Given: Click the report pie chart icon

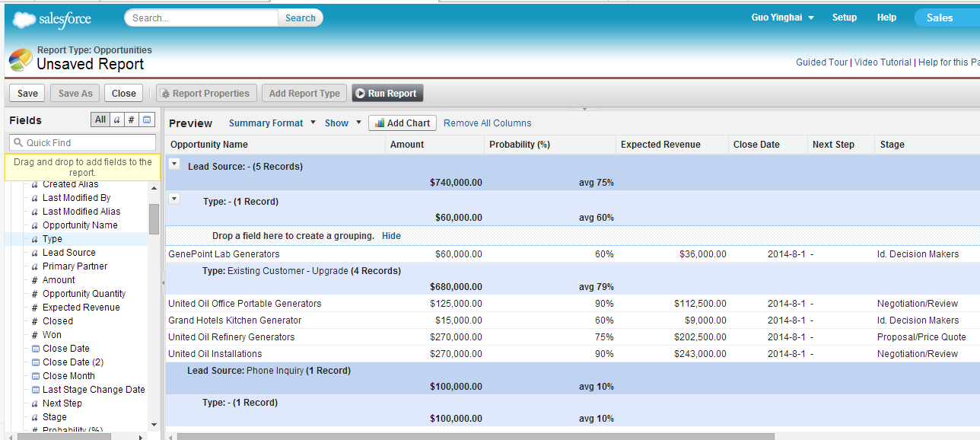Looking at the screenshot, I should tap(21, 59).
